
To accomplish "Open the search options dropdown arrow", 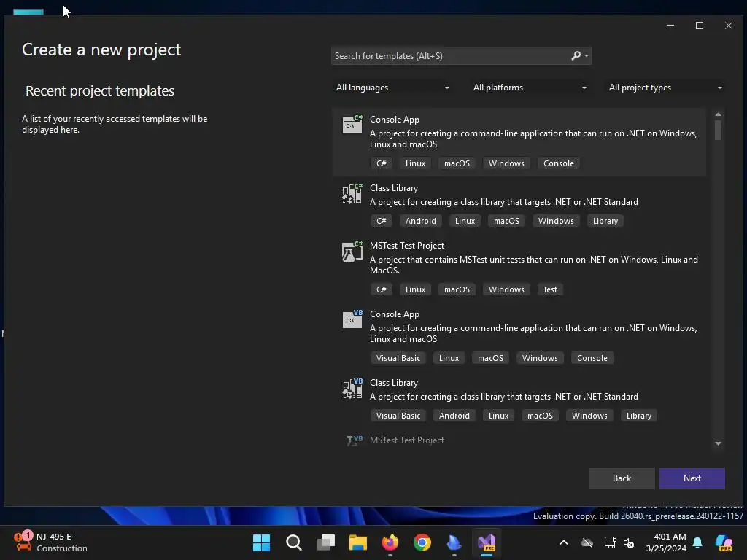I will point(587,55).
